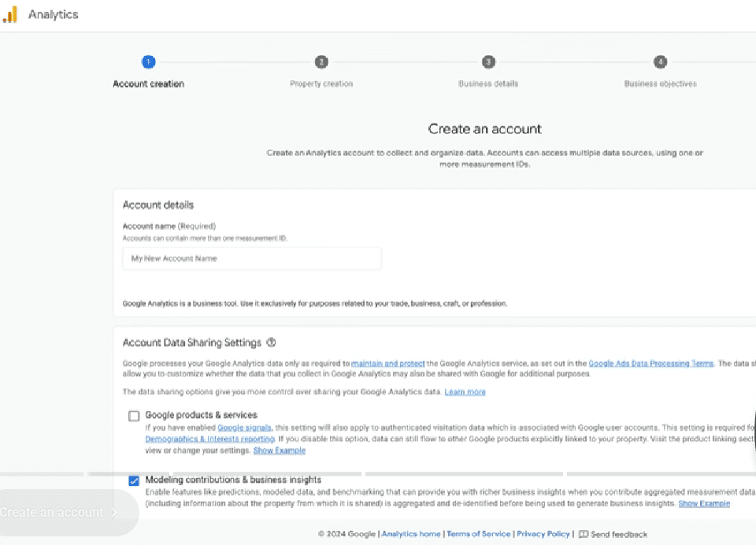Open the Privacy Policy footer link
Image resolution: width=756 pixels, height=545 pixels.
click(543, 534)
